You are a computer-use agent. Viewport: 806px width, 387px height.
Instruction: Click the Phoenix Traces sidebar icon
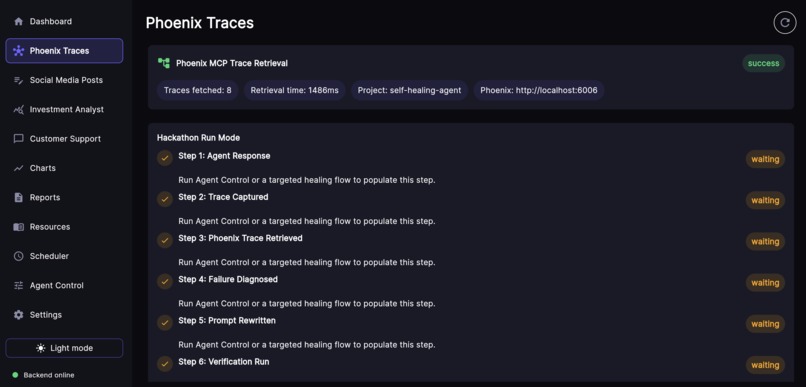pos(19,51)
